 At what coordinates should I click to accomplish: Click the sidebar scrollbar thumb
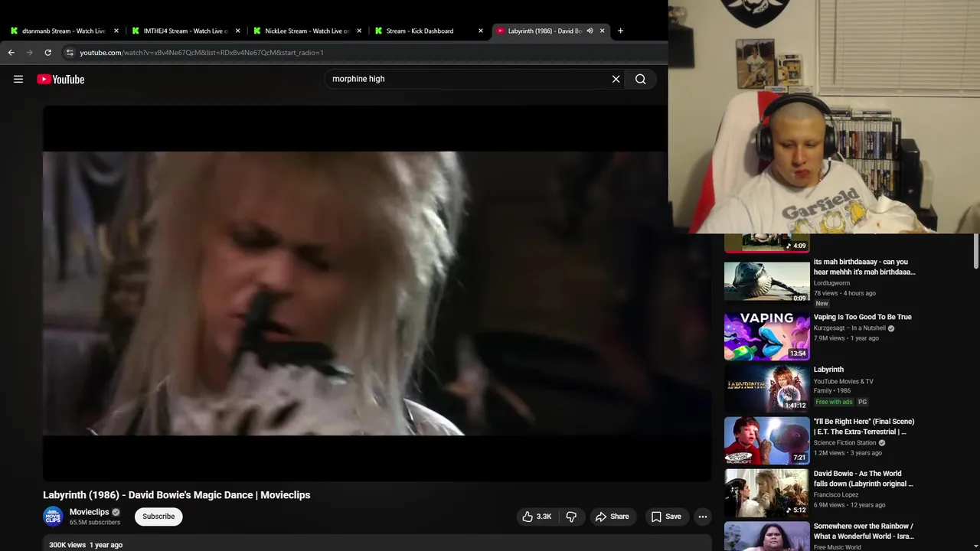(x=976, y=251)
